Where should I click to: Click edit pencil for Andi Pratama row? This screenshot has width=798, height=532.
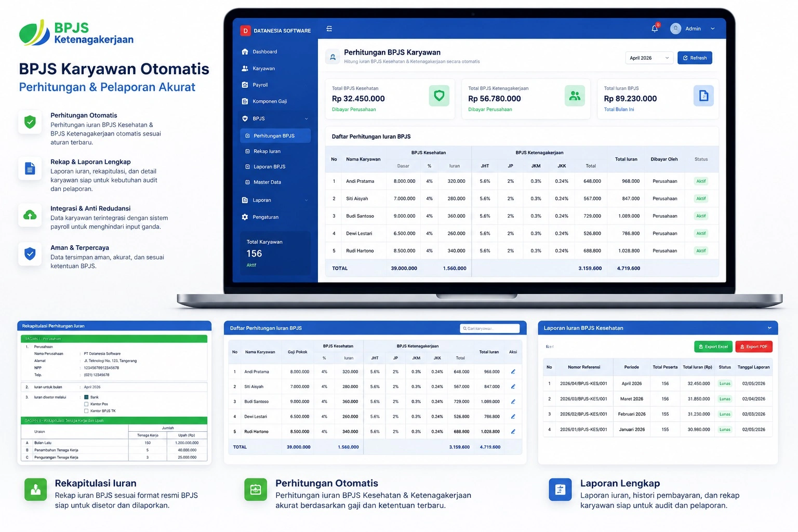pyautogui.click(x=513, y=371)
